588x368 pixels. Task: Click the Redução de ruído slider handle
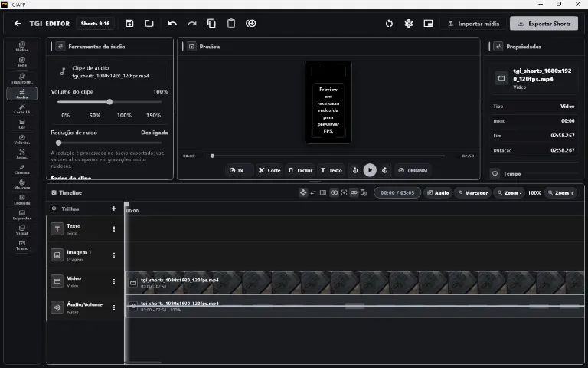[58, 143]
